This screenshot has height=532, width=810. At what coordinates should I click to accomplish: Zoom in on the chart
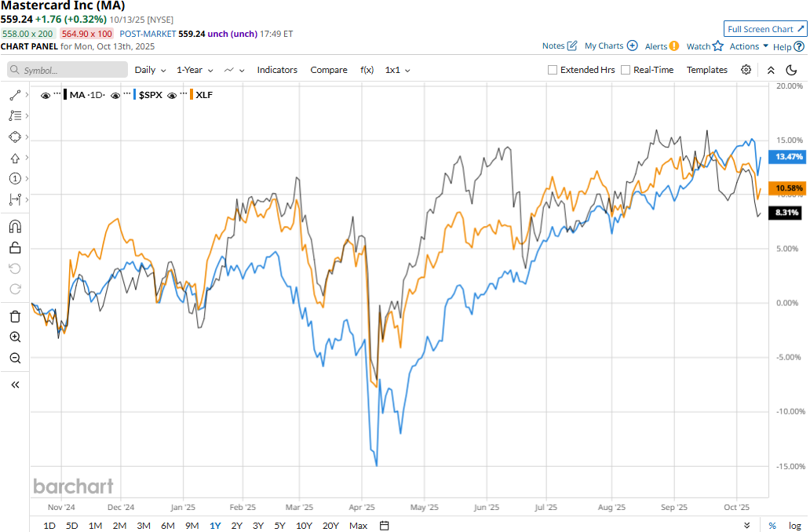click(15, 337)
